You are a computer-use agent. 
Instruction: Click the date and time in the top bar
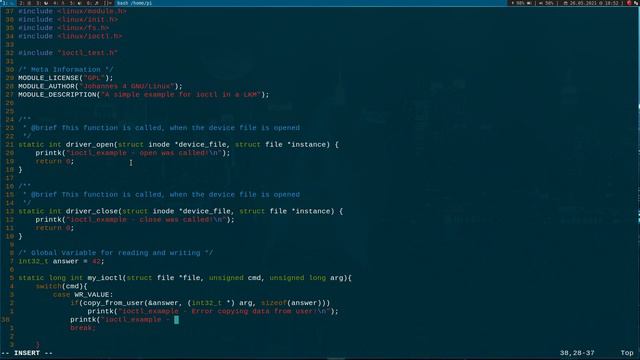(x=591, y=3)
